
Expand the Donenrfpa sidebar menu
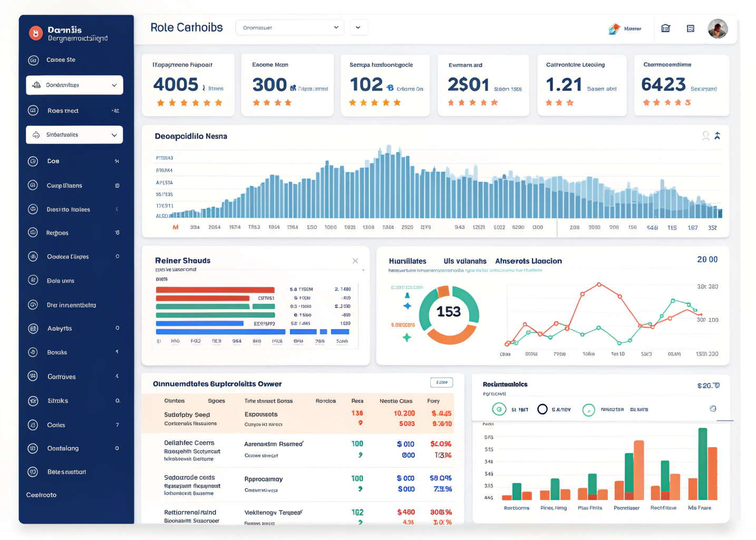(x=74, y=85)
